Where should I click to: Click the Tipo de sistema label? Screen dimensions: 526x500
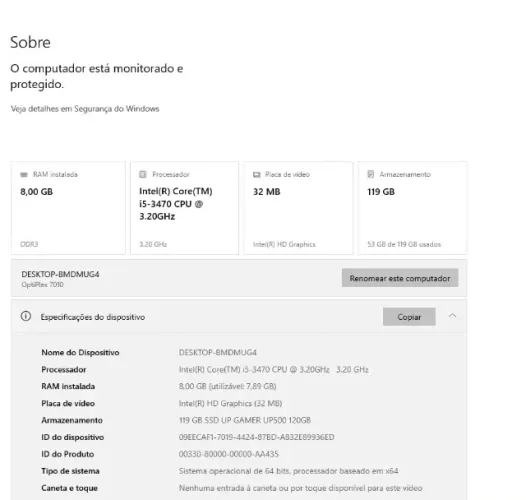point(70,471)
